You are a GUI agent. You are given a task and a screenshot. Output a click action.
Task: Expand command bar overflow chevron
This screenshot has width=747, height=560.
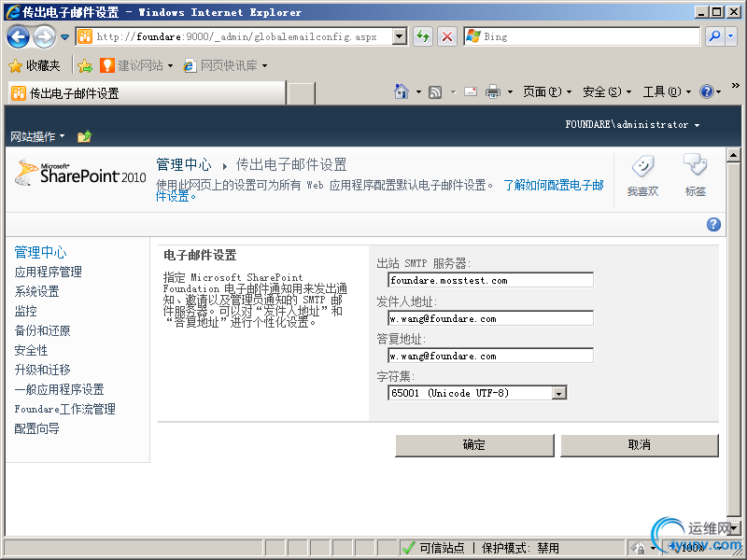coord(736,86)
